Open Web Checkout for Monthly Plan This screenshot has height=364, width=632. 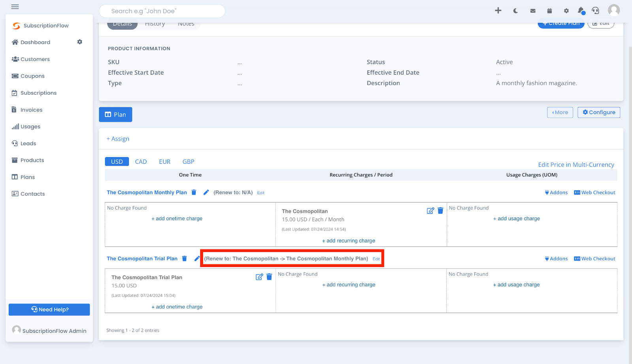595,193
